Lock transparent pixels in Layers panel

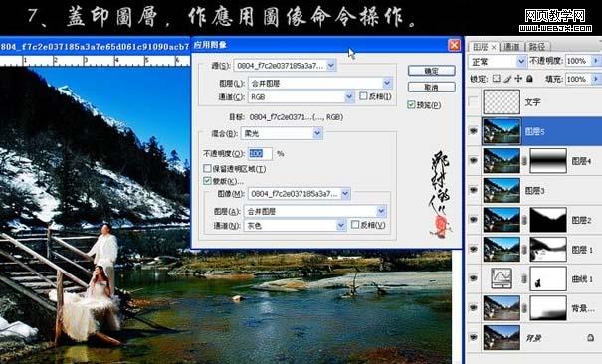[497, 79]
